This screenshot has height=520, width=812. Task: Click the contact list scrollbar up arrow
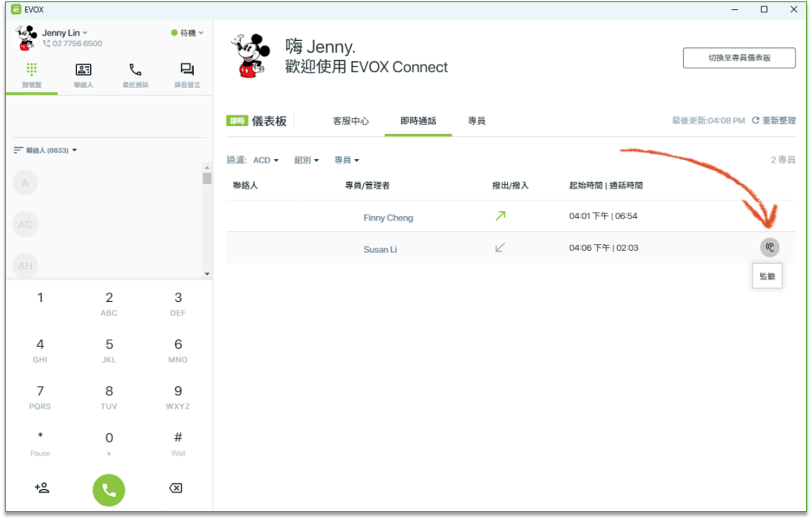[x=207, y=168]
